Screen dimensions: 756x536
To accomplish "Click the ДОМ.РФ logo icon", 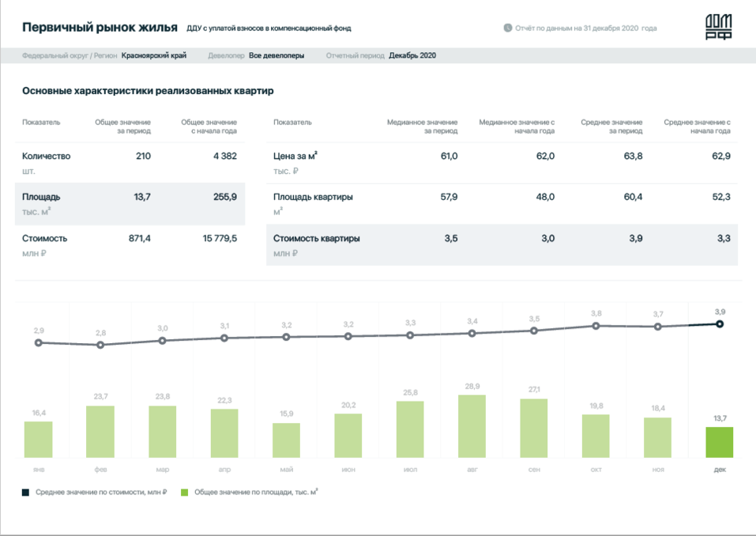I will [718, 28].
